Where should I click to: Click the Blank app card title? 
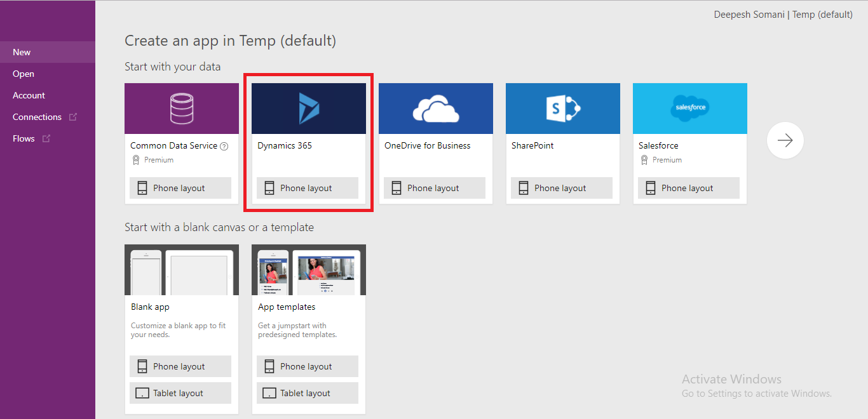pyautogui.click(x=151, y=307)
